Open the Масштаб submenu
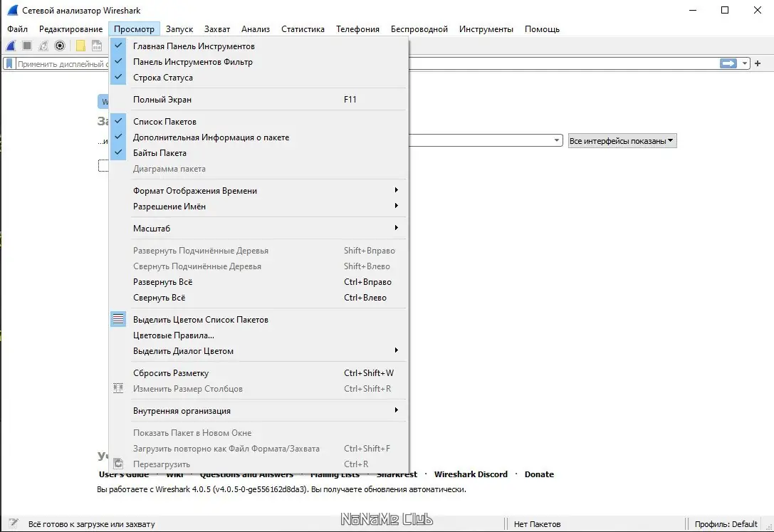Screen dimensions: 774x532 click(259, 228)
